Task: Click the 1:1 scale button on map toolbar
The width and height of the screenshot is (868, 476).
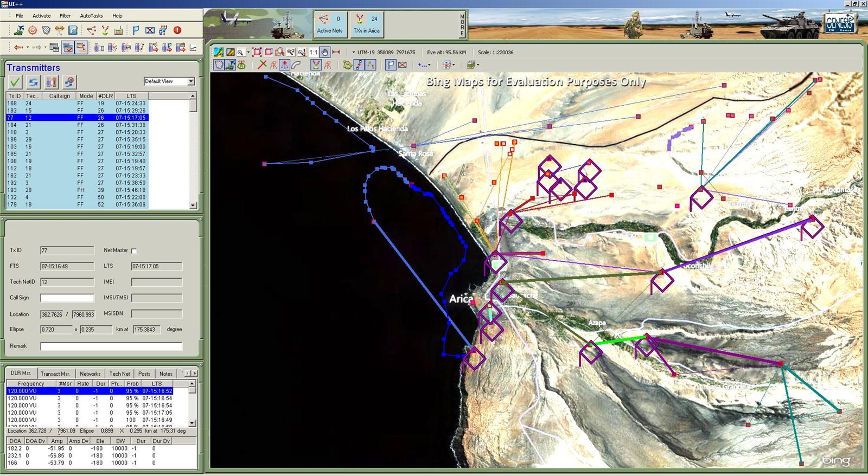Action: (x=314, y=53)
